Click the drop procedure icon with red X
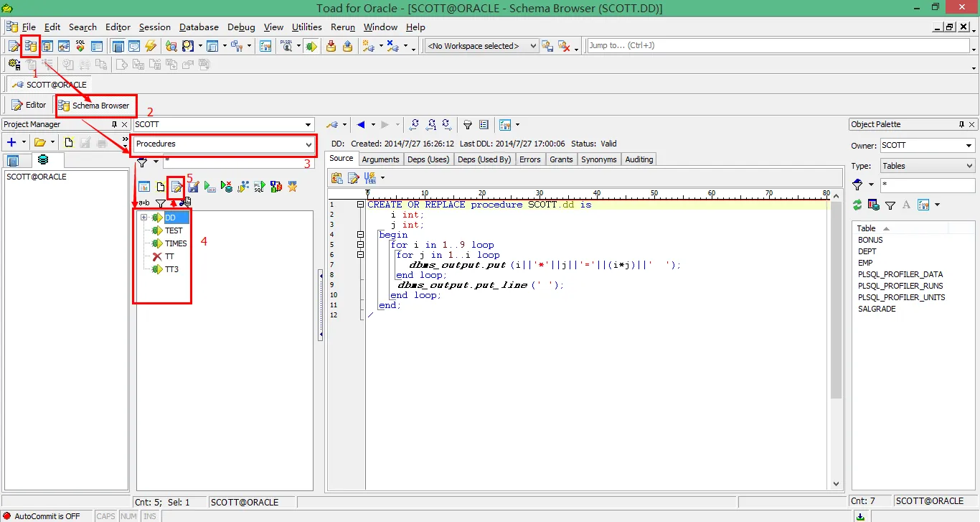The height and width of the screenshot is (522, 980). tap(227, 187)
